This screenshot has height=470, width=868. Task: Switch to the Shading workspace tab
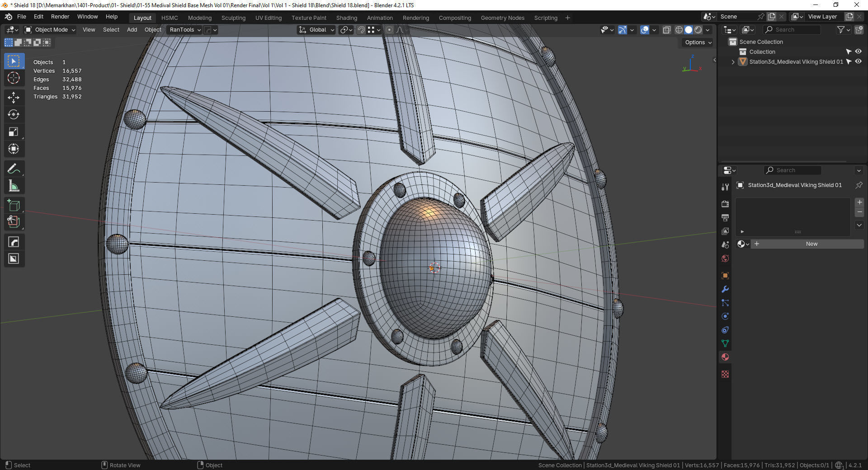(x=347, y=18)
